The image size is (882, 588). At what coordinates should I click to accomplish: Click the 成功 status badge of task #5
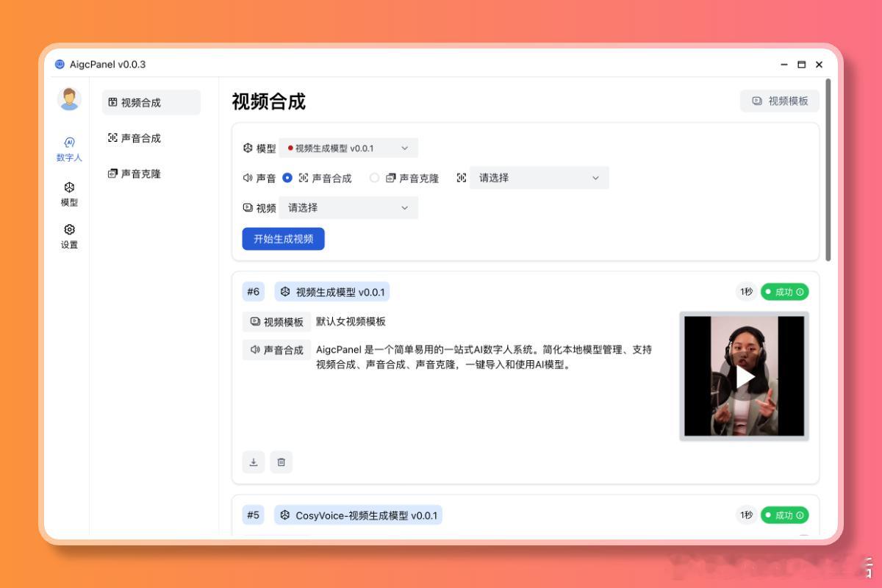[784, 515]
